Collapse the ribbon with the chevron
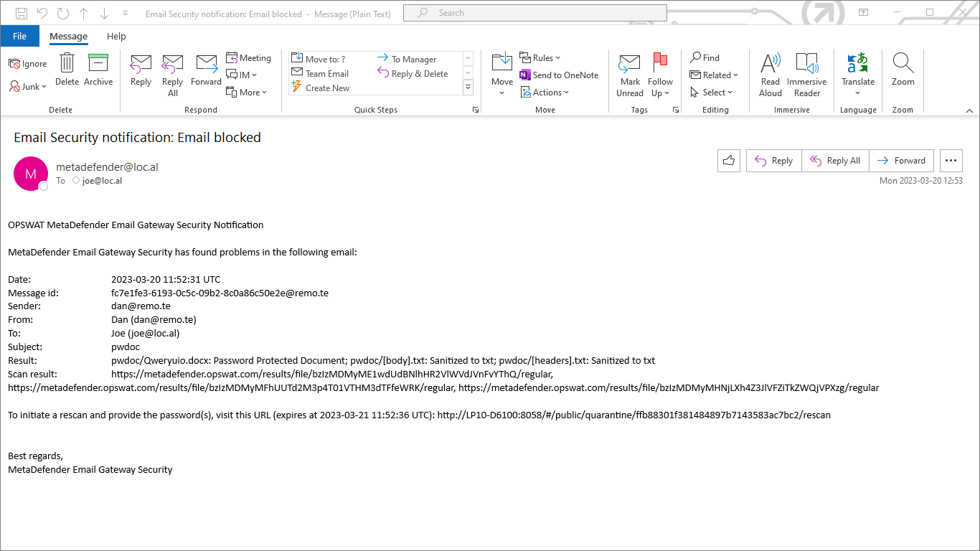This screenshot has height=551, width=980. click(970, 110)
